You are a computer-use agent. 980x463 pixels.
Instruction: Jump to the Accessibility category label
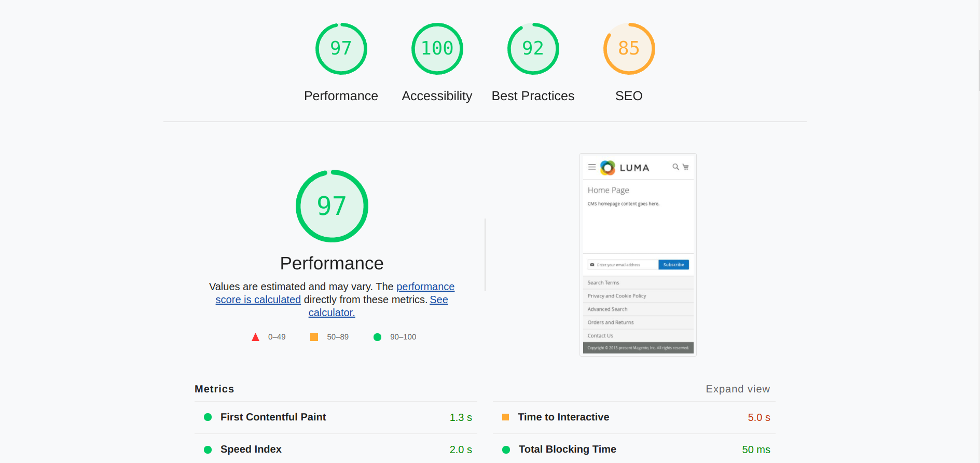[437, 96]
